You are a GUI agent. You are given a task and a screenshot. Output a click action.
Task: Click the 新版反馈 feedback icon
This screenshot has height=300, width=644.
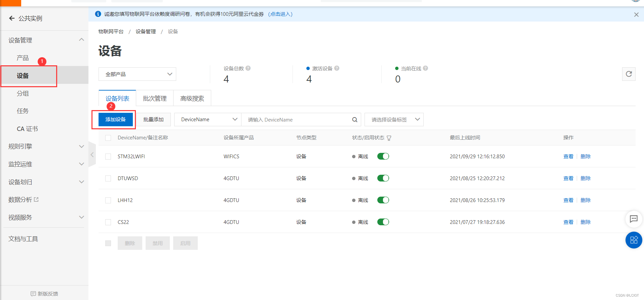pyautogui.click(x=33, y=294)
